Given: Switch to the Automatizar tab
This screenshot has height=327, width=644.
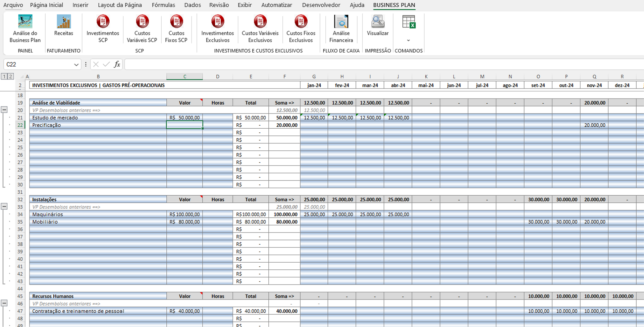Looking at the screenshot, I should tap(277, 5).
